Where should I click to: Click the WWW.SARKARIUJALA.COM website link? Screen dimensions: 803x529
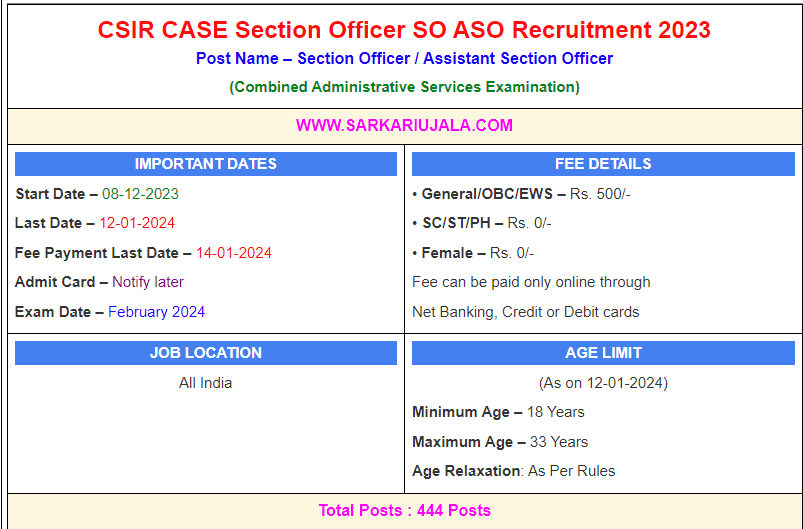(x=404, y=125)
